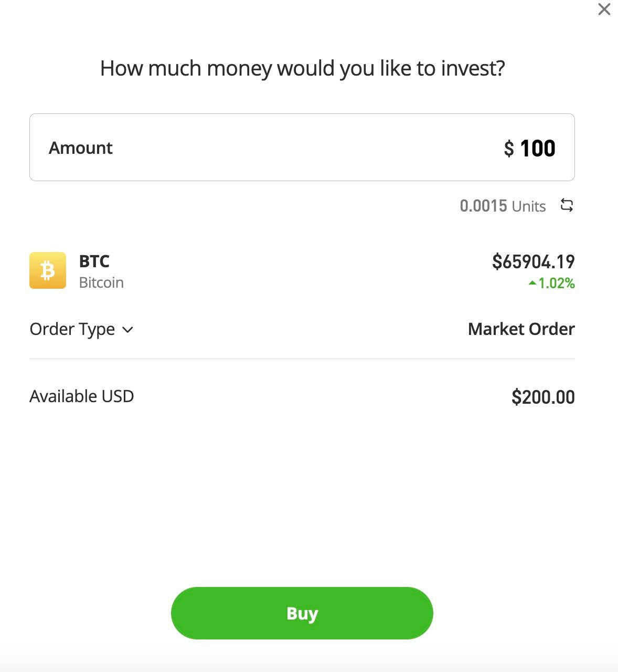The height and width of the screenshot is (672, 618).
Task: Open the Order Type label
Action: point(72,329)
